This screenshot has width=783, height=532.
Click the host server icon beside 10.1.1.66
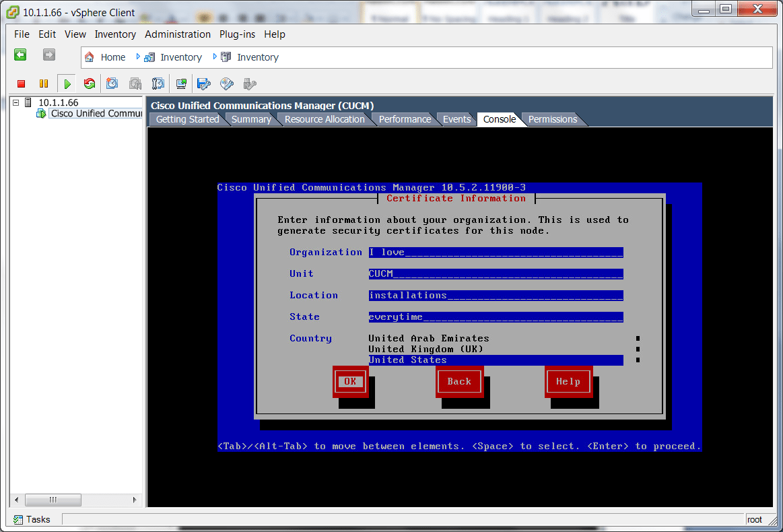[28, 103]
